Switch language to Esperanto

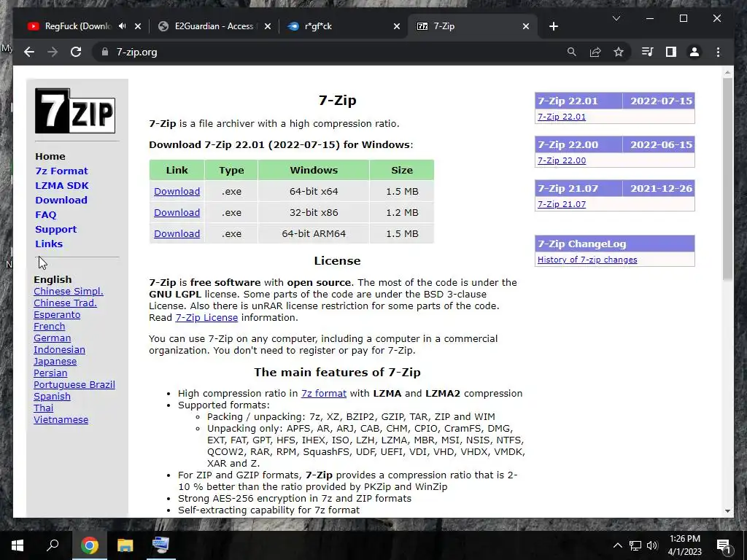pos(57,315)
